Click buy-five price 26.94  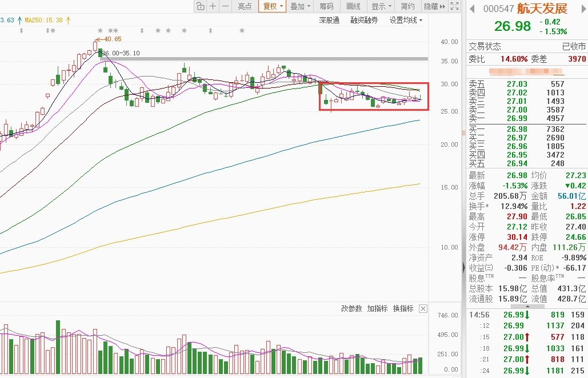[x=517, y=164]
